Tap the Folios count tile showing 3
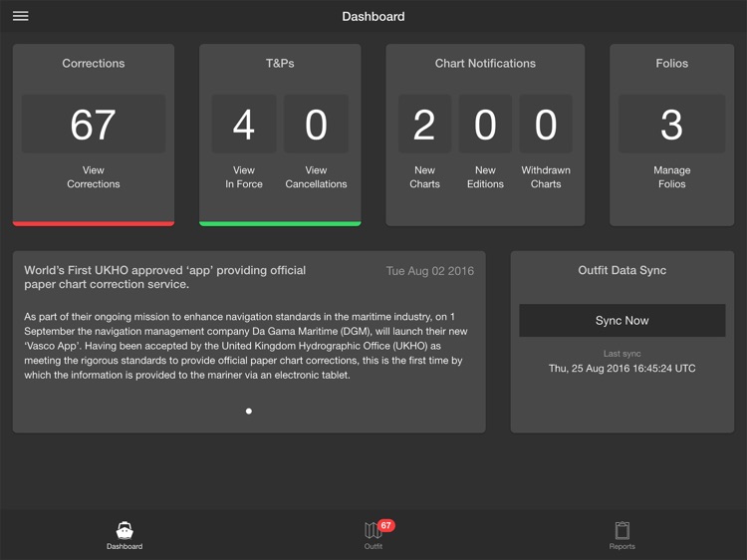The image size is (747, 560). (x=671, y=125)
